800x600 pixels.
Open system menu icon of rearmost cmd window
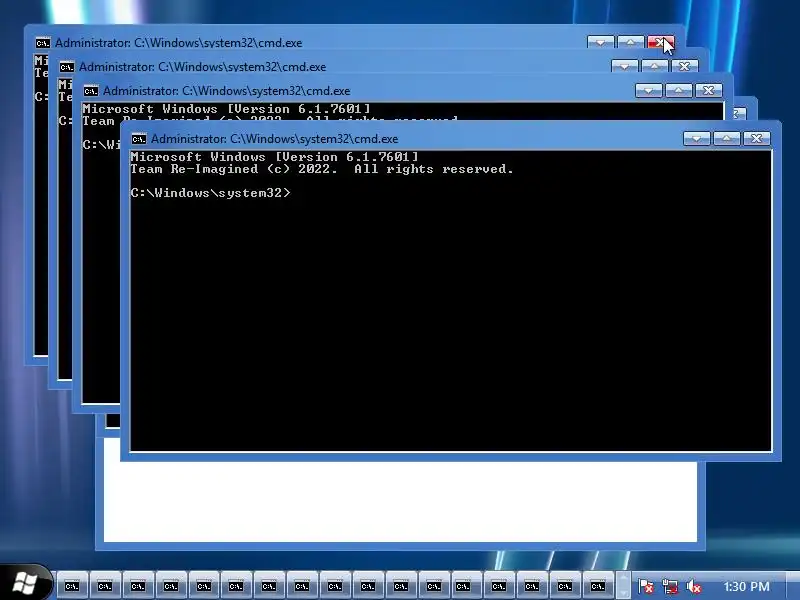point(43,43)
